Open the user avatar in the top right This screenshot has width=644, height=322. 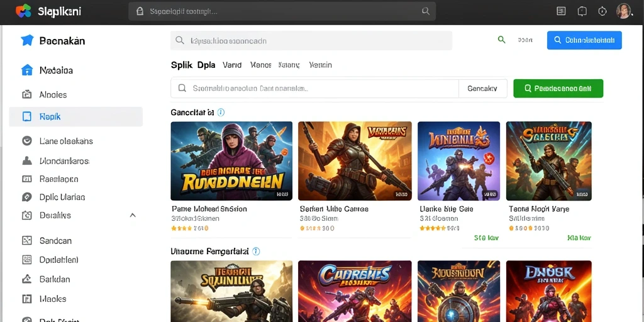[623, 11]
